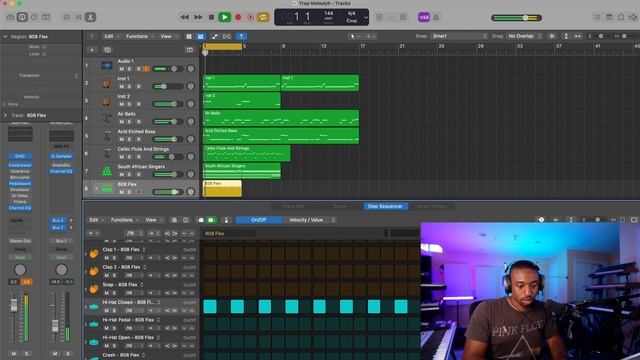
Task: Toggle first Hi-Hat Closed step on
Action: point(210,306)
